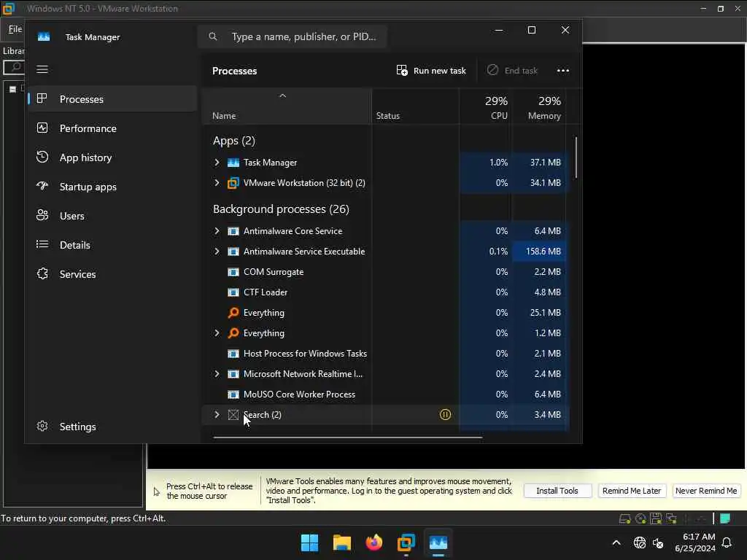
Task: Click Run new task button
Action: tap(431, 71)
